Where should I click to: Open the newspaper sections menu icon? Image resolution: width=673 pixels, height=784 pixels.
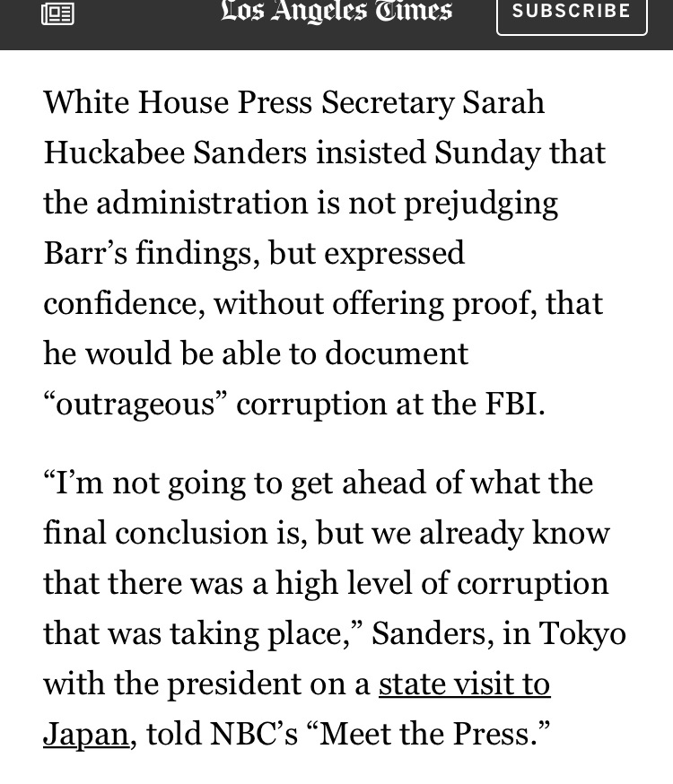[x=58, y=13]
